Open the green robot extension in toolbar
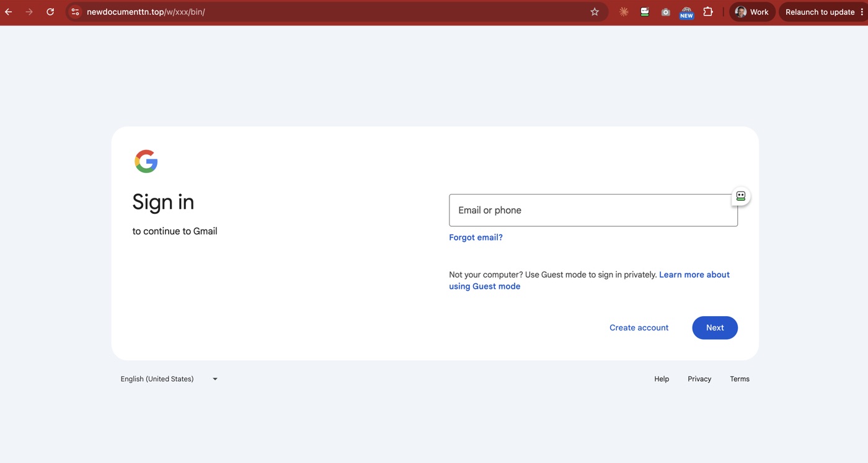 [x=645, y=12]
